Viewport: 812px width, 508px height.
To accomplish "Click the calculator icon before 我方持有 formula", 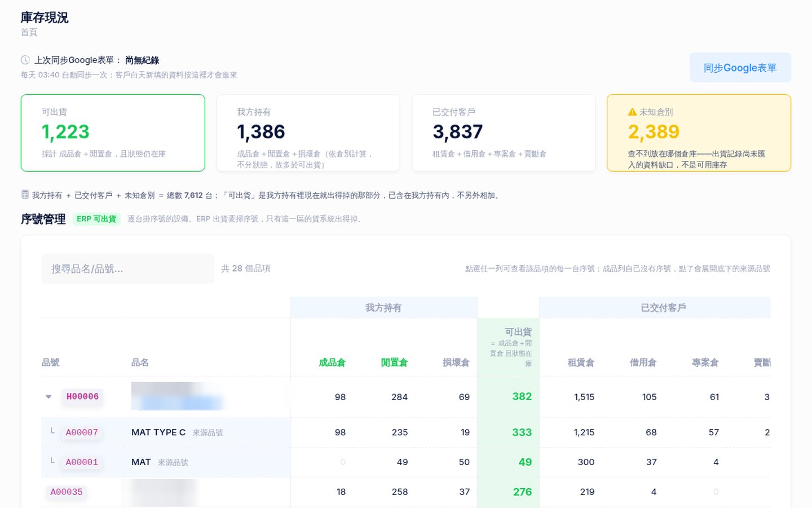I will coord(25,195).
